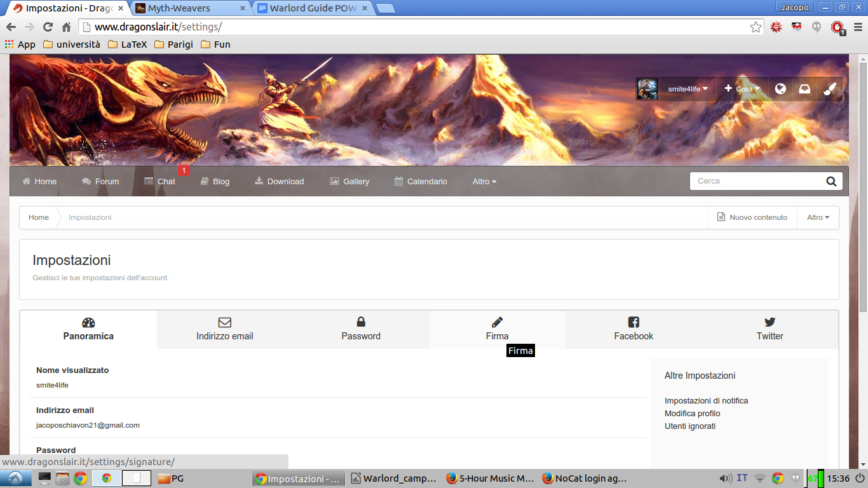Open Chat in the navigation bar
The height and width of the screenshot is (488, 868).
160,182
